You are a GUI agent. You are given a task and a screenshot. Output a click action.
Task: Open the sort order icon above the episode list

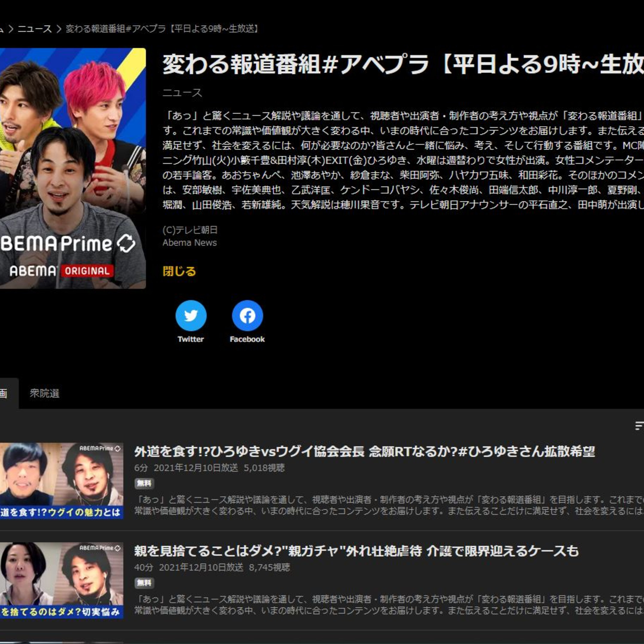point(640,426)
